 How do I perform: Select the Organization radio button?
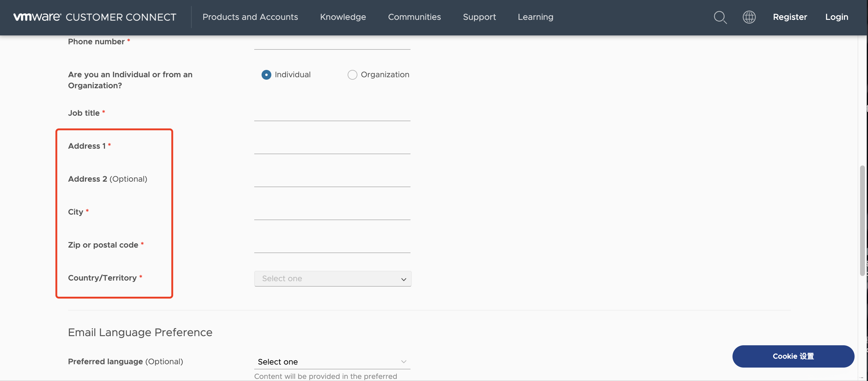pyautogui.click(x=352, y=74)
